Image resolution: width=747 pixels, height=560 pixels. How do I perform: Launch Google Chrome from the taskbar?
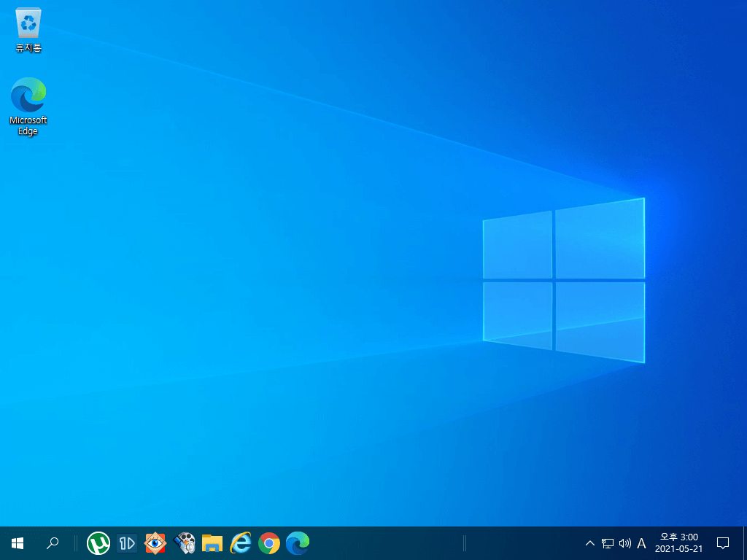[x=269, y=542]
